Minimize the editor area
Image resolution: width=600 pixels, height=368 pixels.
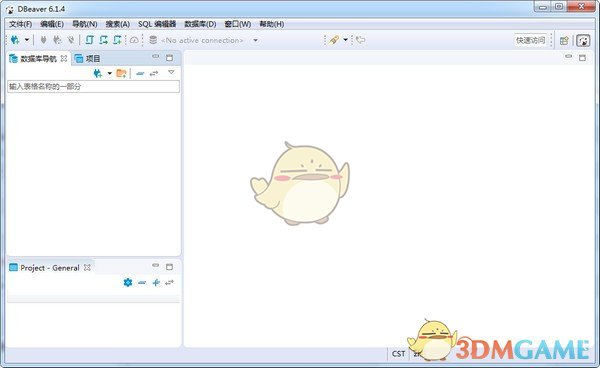569,57
